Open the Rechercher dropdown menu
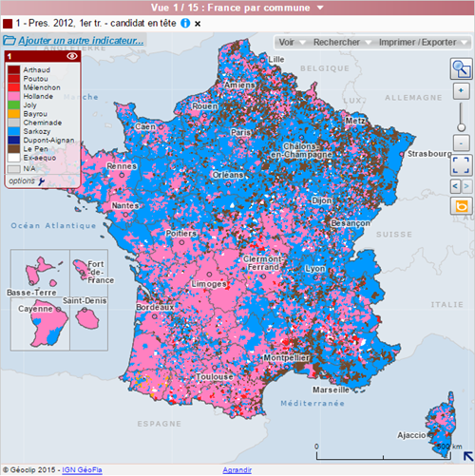 tap(342, 42)
